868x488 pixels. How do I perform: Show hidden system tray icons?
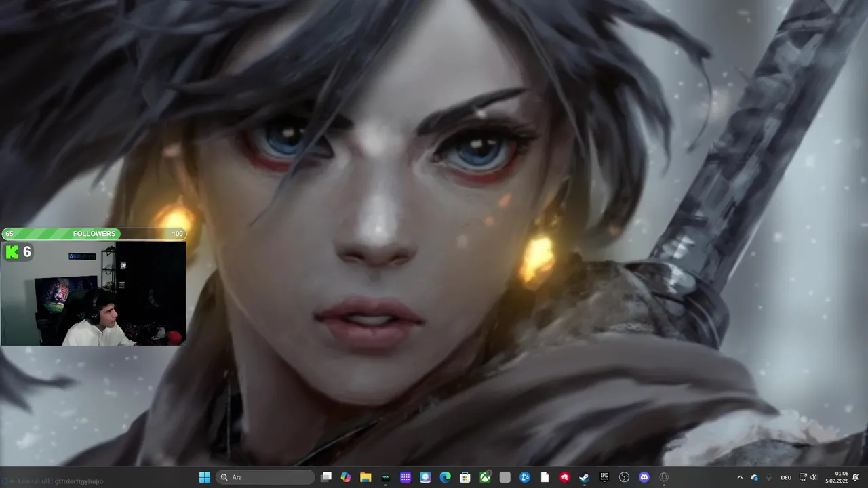click(x=740, y=477)
